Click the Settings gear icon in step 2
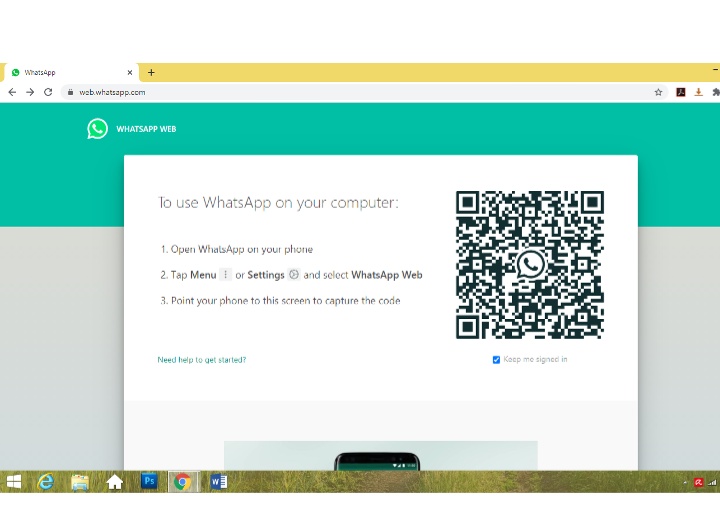The image size is (720, 526). click(x=294, y=274)
